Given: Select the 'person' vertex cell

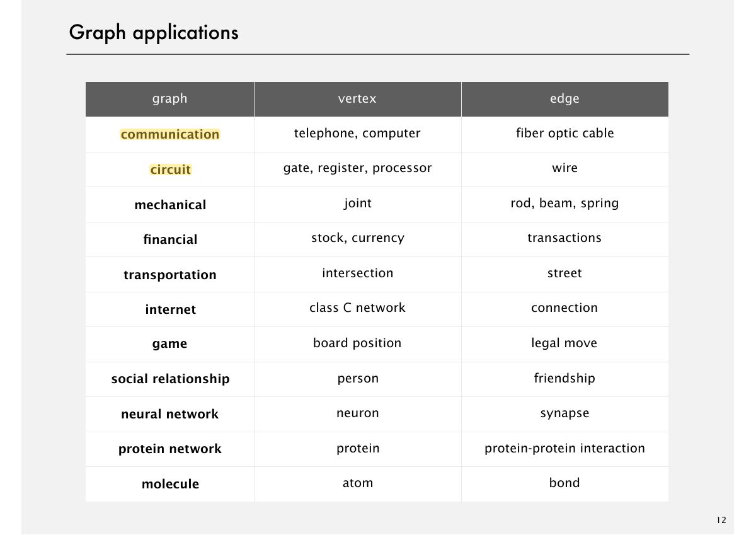Looking at the screenshot, I should 358,379.
